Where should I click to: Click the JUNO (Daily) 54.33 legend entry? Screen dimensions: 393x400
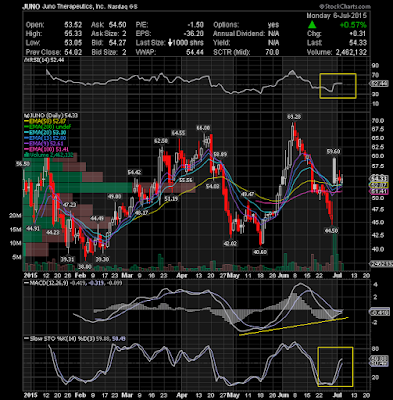pyautogui.click(x=52, y=115)
